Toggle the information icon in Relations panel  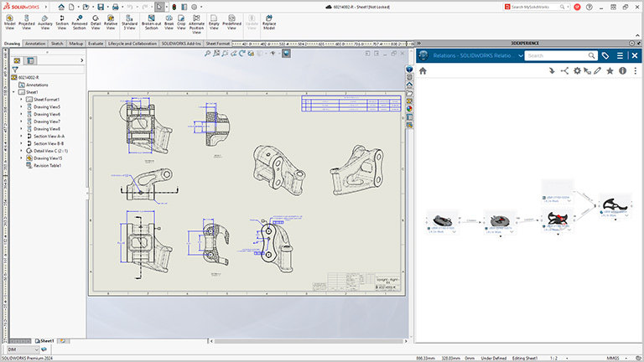pos(622,71)
